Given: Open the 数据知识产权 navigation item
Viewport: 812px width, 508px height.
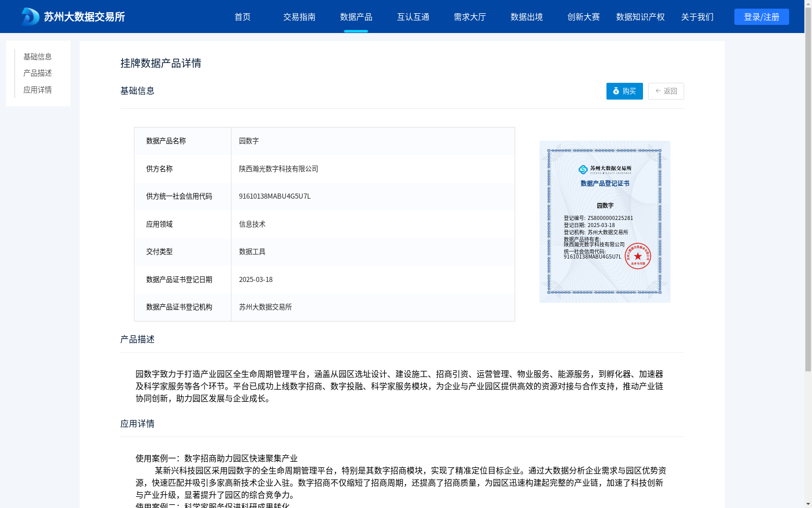Looking at the screenshot, I should pyautogui.click(x=640, y=17).
